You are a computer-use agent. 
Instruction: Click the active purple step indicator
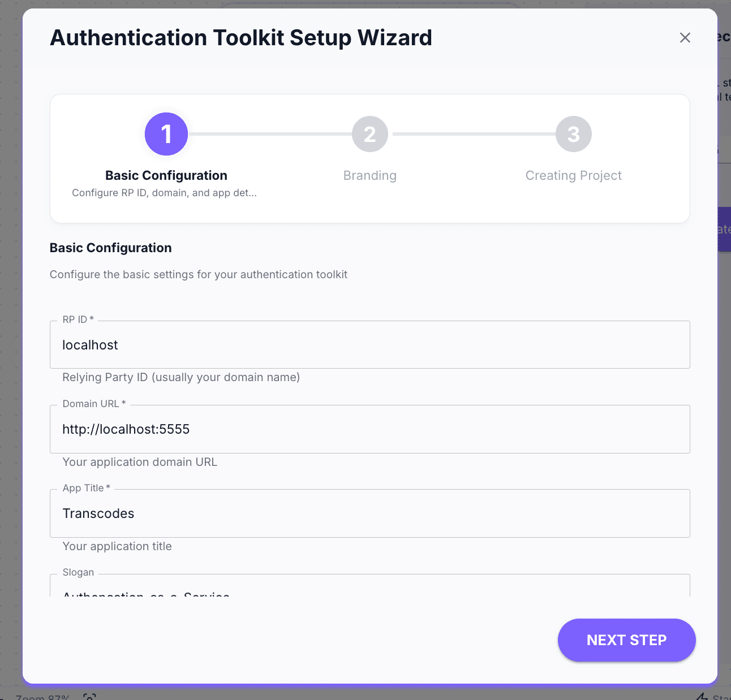coord(166,134)
